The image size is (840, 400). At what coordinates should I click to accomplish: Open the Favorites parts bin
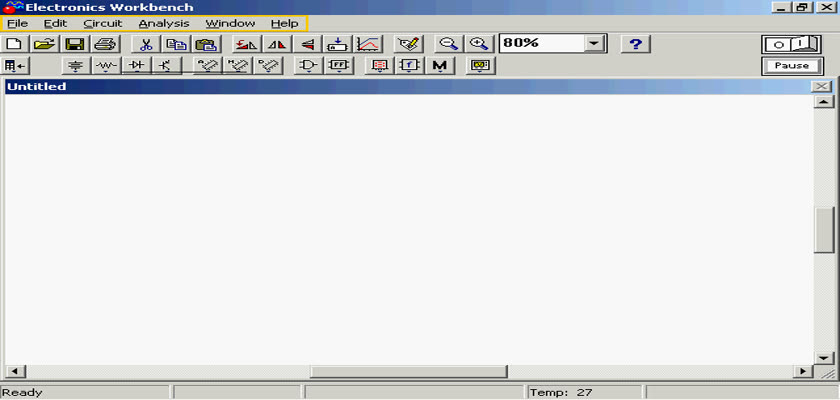(16, 66)
